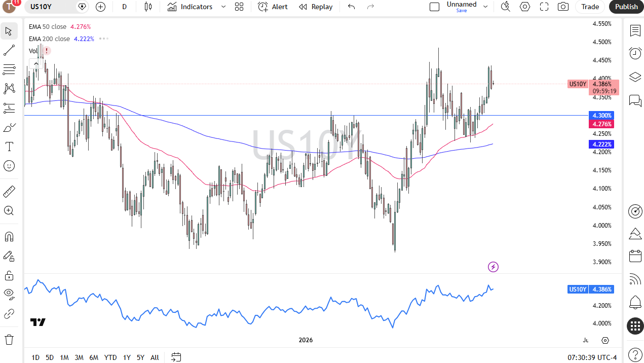The image size is (644, 363).
Task: Expand the indicators favorites dropdown arrow
Action: coord(223,7)
